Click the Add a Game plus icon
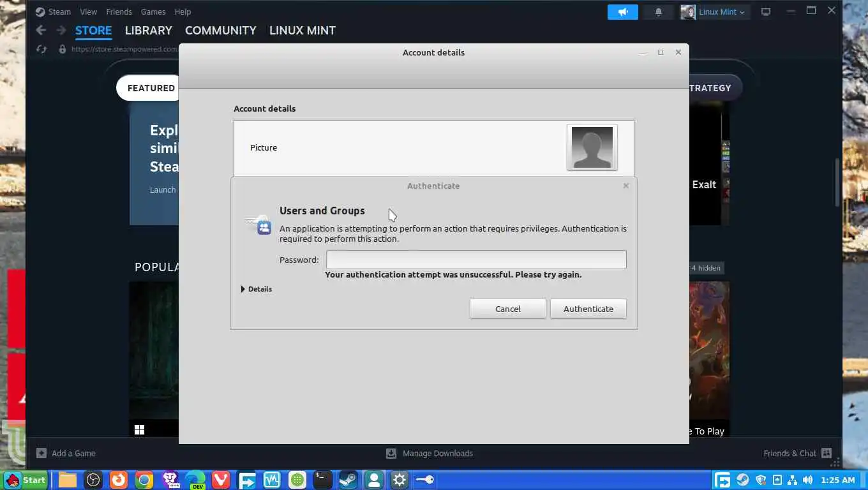The width and height of the screenshot is (868, 490). tap(41, 453)
